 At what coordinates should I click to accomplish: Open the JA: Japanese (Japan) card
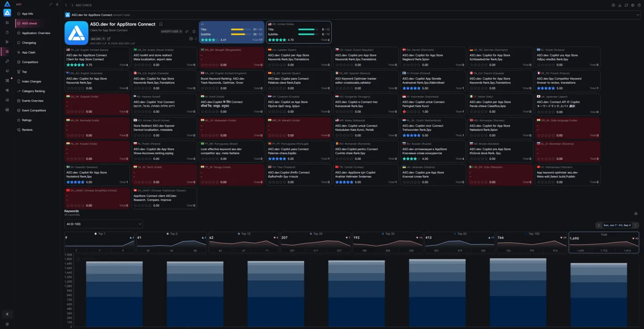click(568, 104)
